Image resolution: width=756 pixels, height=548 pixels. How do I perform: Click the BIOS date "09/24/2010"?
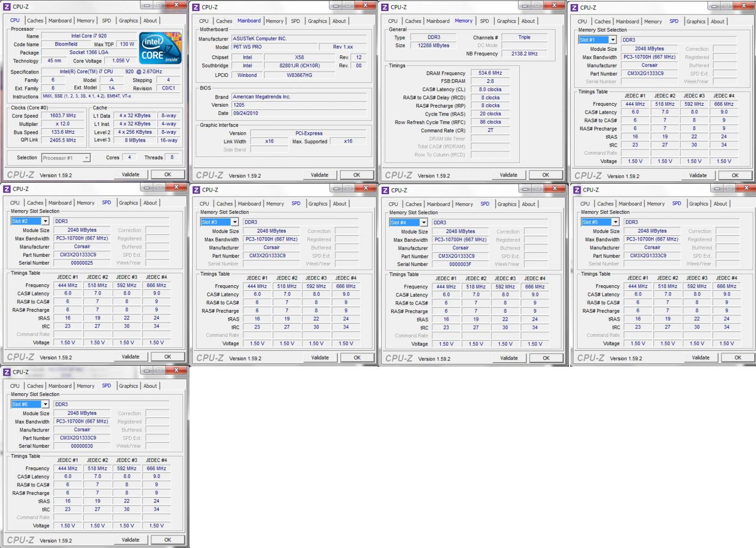click(x=299, y=114)
